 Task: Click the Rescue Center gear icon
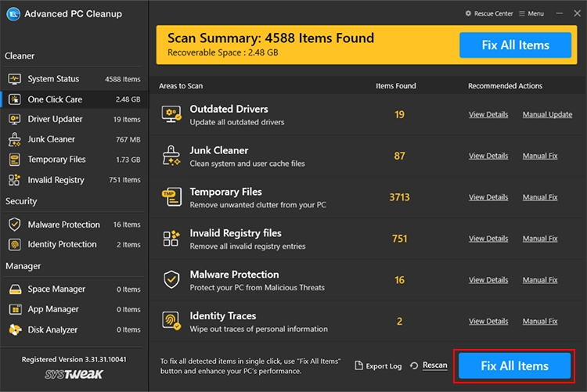pos(468,13)
